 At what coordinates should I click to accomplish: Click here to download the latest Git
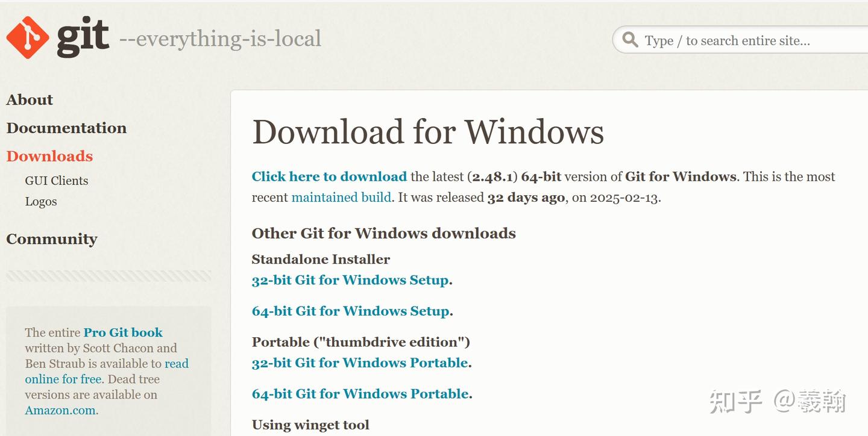[329, 176]
